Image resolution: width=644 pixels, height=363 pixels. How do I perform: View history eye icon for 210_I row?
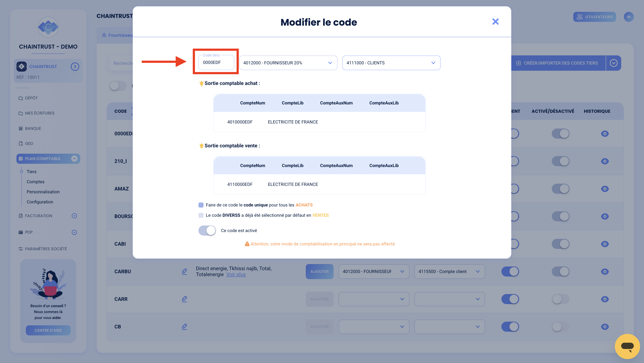tap(605, 161)
